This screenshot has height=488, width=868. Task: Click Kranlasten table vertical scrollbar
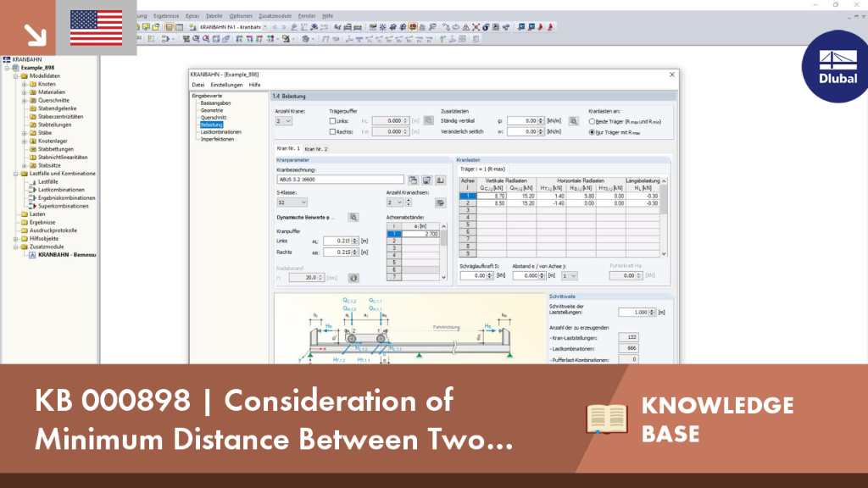(664, 218)
